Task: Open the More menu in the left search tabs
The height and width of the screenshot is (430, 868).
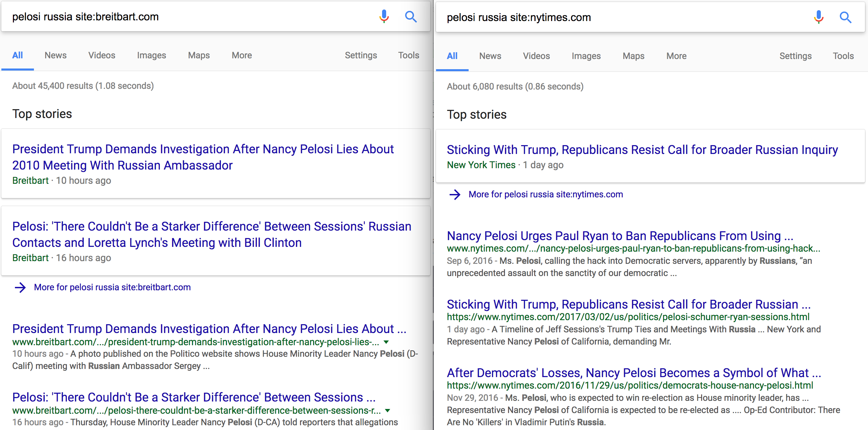Action: click(x=242, y=55)
